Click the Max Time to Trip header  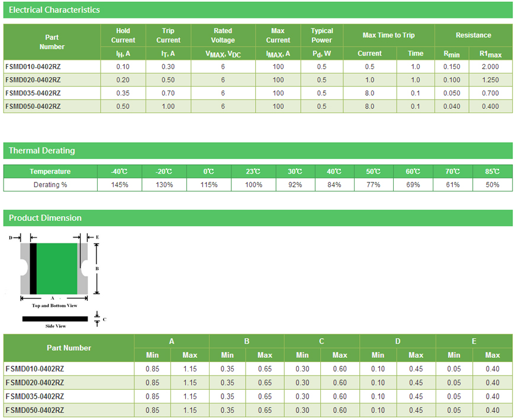coord(388,35)
